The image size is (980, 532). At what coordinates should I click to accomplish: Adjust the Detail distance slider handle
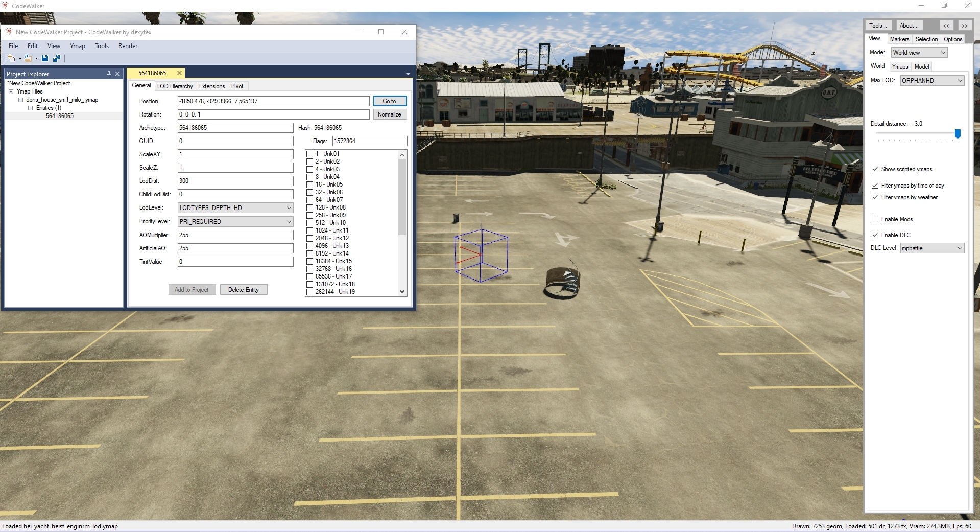[958, 134]
